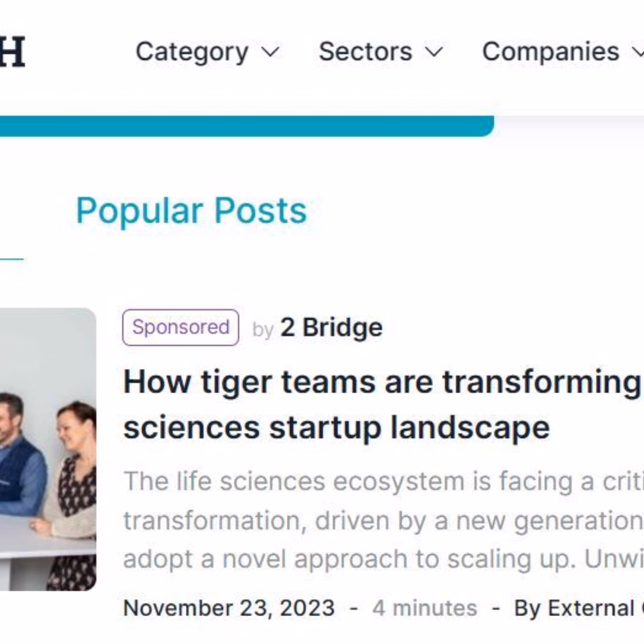Click the teal underline below the section title

[12, 259]
